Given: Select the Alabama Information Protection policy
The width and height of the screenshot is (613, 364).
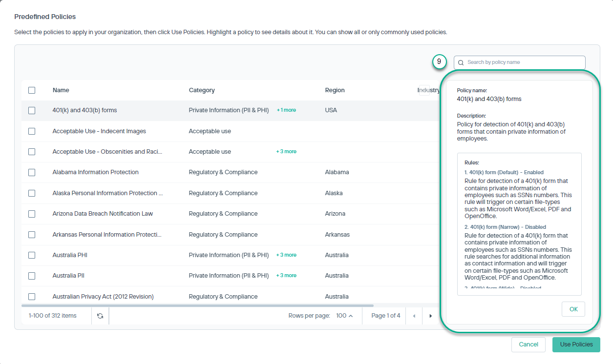Looking at the screenshot, I should pyautogui.click(x=32, y=172).
